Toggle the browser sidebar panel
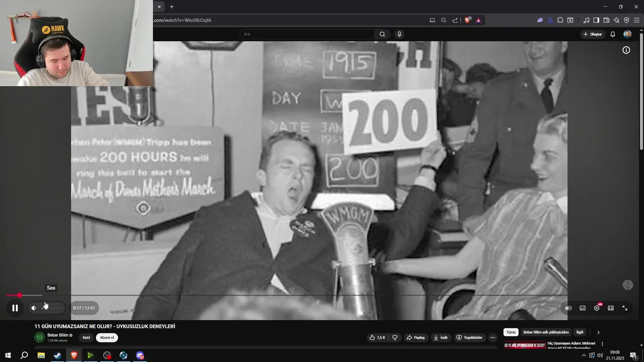The width and height of the screenshot is (644, 362). coord(596,20)
